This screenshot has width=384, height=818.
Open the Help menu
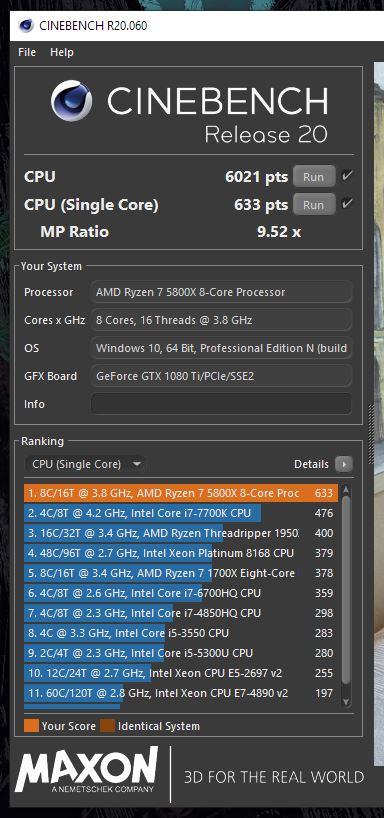coord(62,52)
